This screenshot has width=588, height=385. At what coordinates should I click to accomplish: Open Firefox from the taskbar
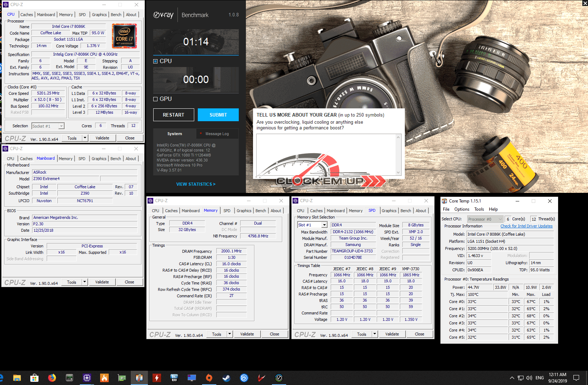tap(52, 378)
